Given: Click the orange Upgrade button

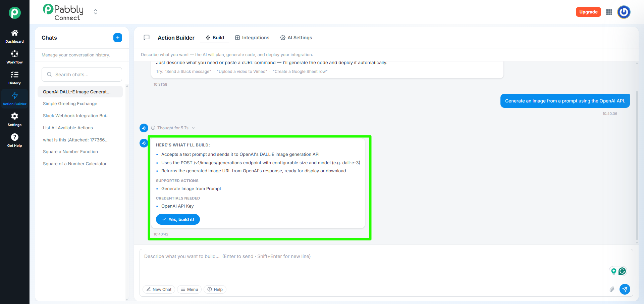Looking at the screenshot, I should pos(588,12).
